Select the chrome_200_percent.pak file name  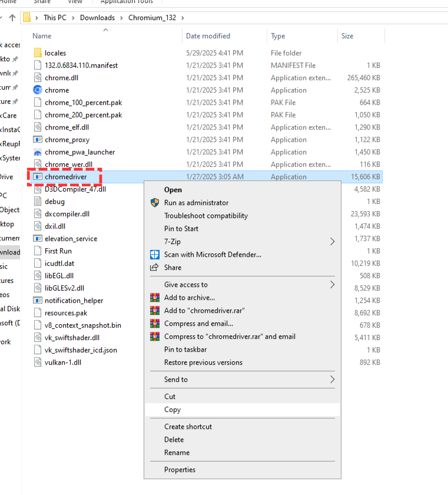[x=83, y=115]
